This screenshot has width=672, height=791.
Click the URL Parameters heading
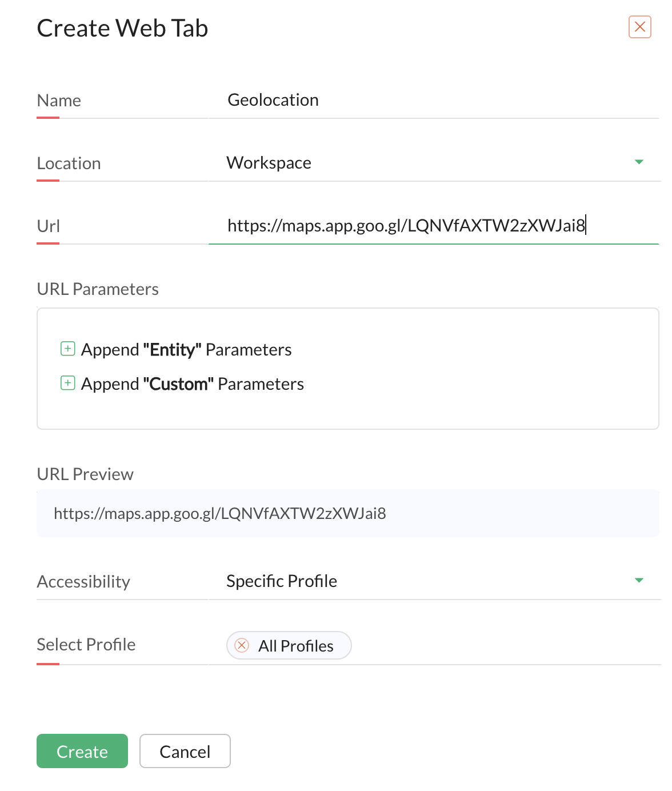point(98,289)
